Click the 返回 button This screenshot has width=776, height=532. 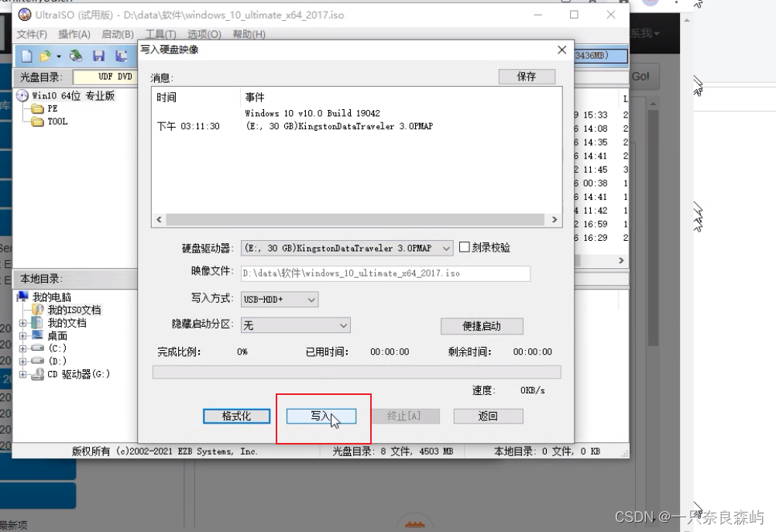coord(488,416)
